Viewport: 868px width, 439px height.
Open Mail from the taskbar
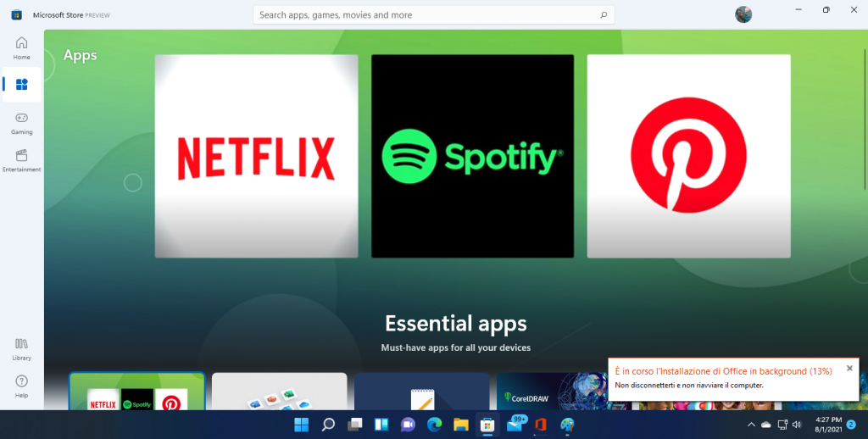click(x=515, y=425)
